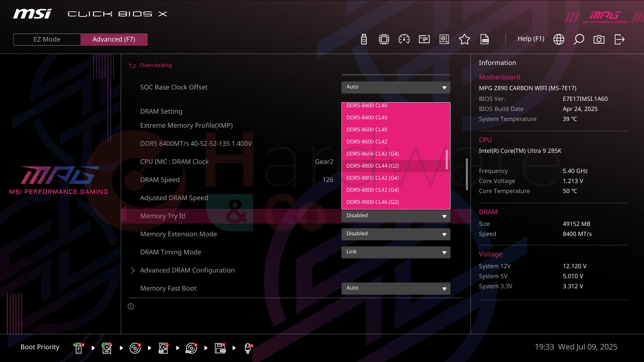Open the hardware monitor gear-board icon
Screen dimensions: 644x362
pyautogui.click(x=444, y=39)
